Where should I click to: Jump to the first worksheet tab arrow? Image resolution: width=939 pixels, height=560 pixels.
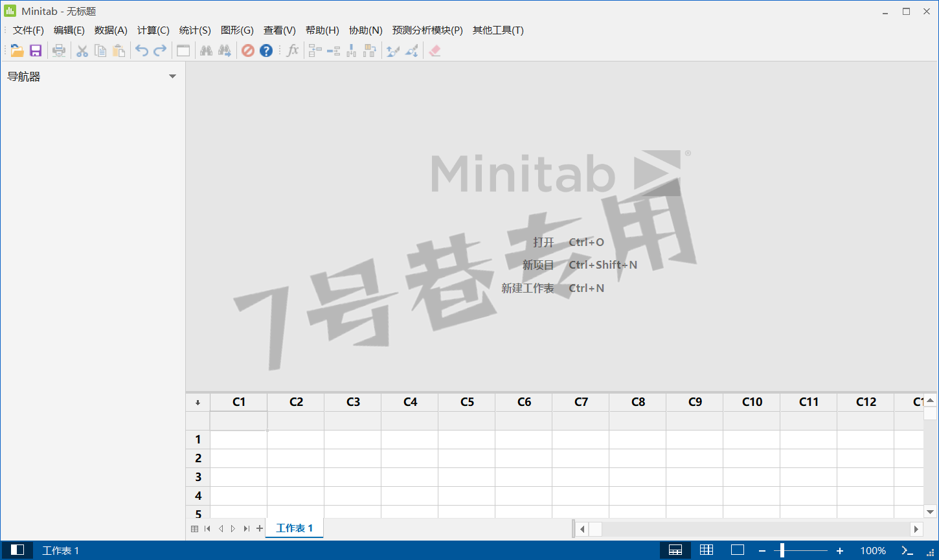(207, 529)
